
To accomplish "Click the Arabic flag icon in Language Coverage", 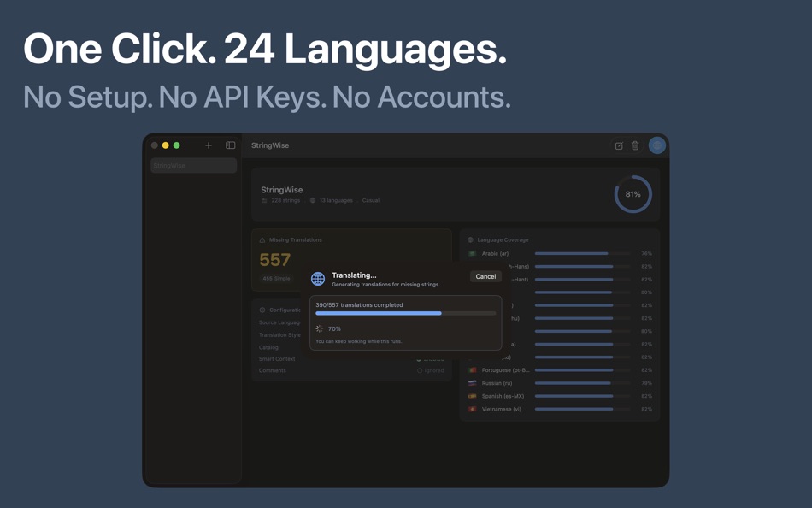I will tap(472, 254).
